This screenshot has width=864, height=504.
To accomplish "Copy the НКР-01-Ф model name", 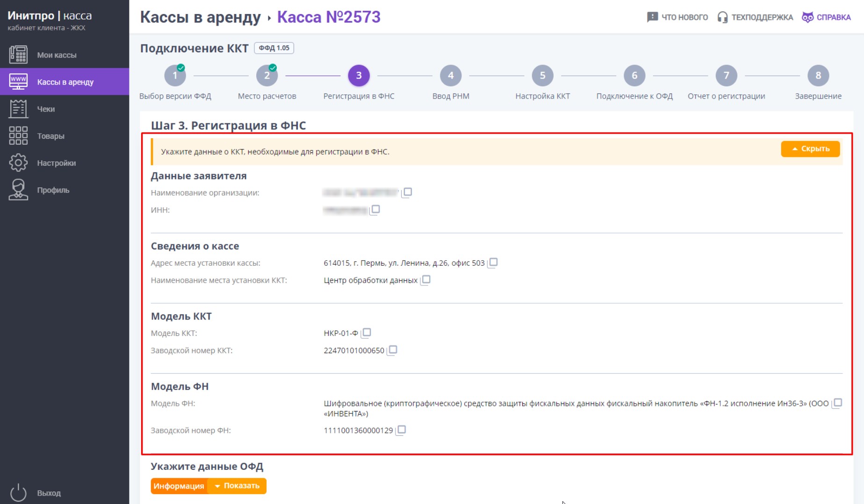I will click(x=366, y=333).
